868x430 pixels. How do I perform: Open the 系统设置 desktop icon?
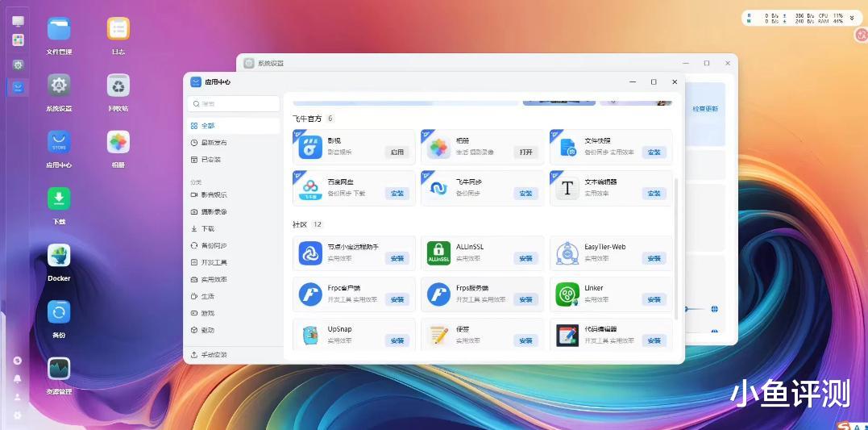(59, 86)
